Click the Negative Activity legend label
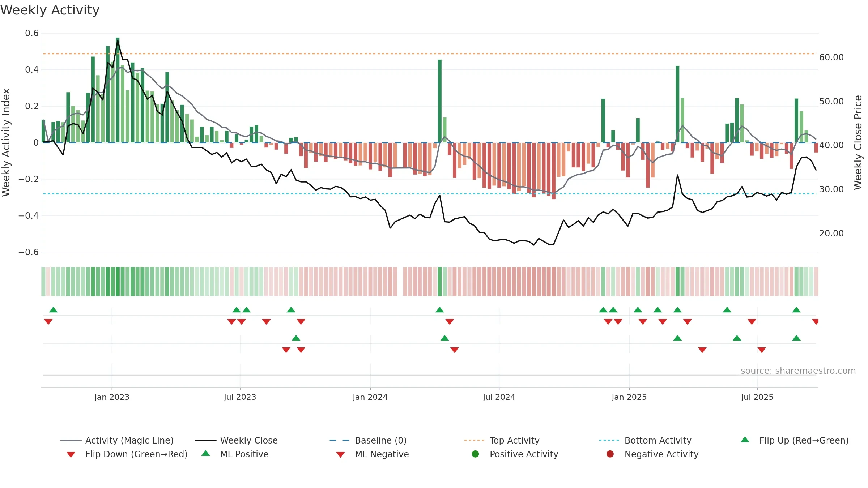Screen dimensions: 868x488 661,454
